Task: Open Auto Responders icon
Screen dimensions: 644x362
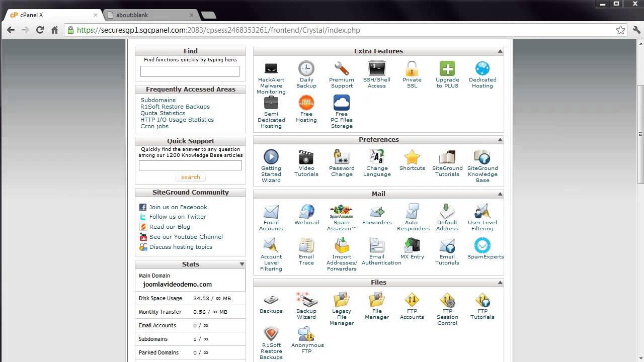Action: click(x=412, y=211)
